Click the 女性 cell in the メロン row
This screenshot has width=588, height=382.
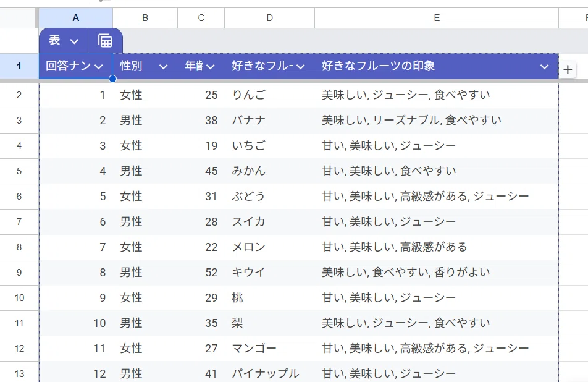click(145, 247)
